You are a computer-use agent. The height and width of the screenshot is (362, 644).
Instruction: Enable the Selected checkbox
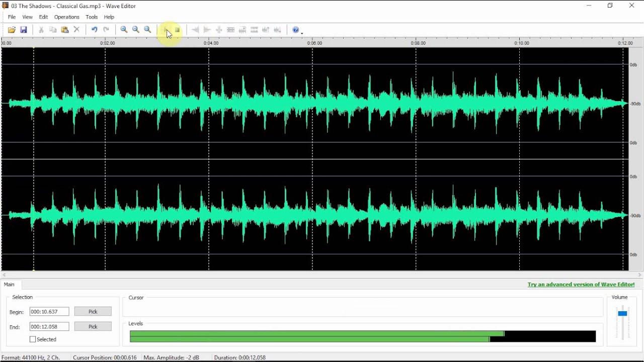[x=33, y=339]
